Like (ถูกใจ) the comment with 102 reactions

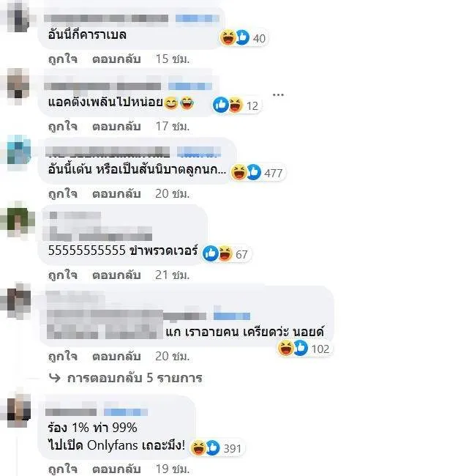(x=63, y=356)
